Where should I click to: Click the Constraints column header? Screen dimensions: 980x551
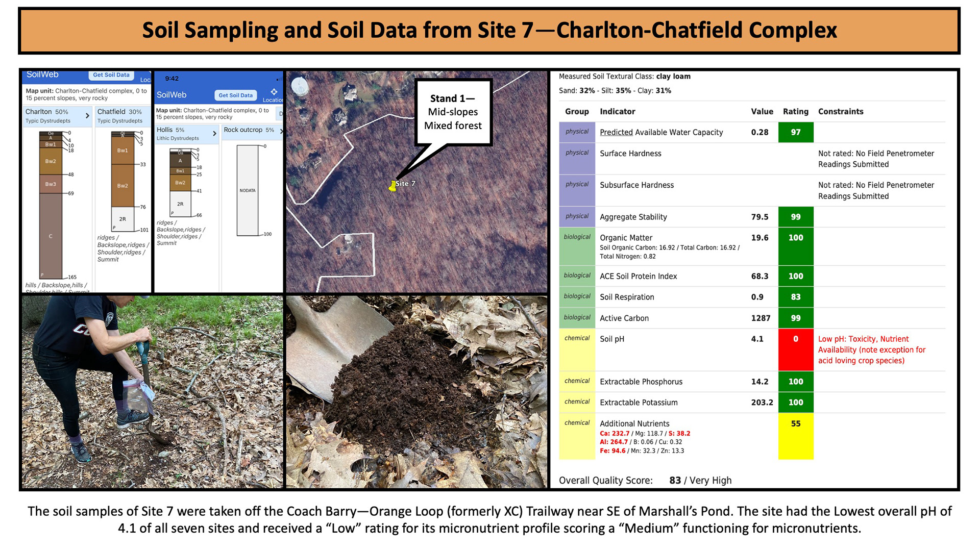[841, 111]
